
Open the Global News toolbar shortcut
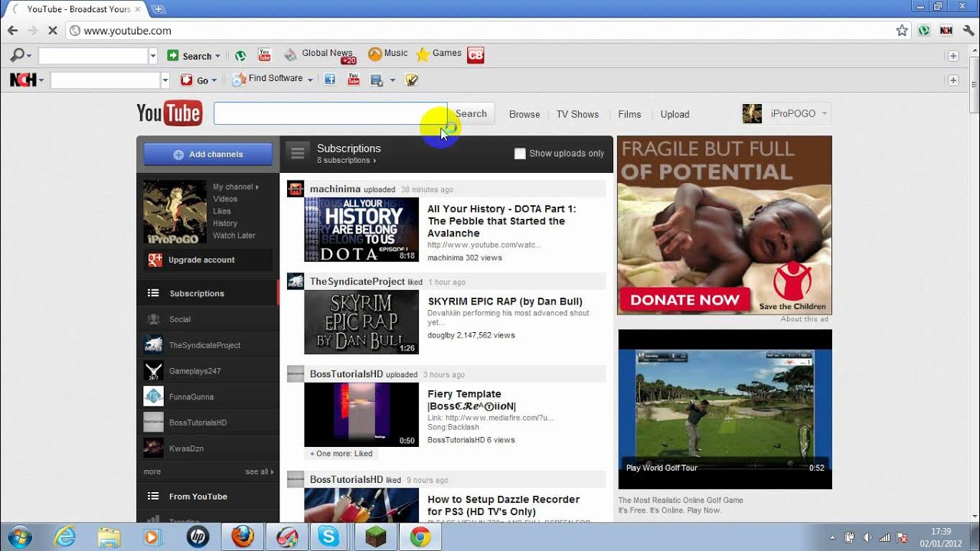[318, 54]
